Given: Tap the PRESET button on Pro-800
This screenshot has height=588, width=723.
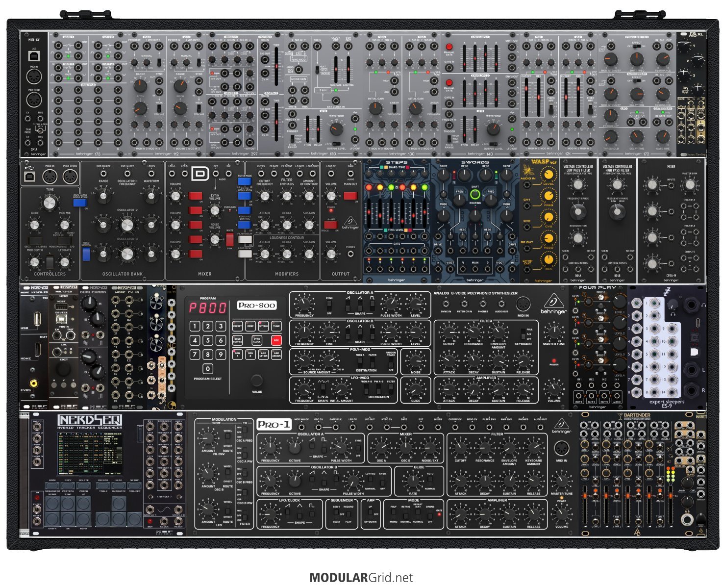Looking at the screenshot, I should (x=237, y=326).
